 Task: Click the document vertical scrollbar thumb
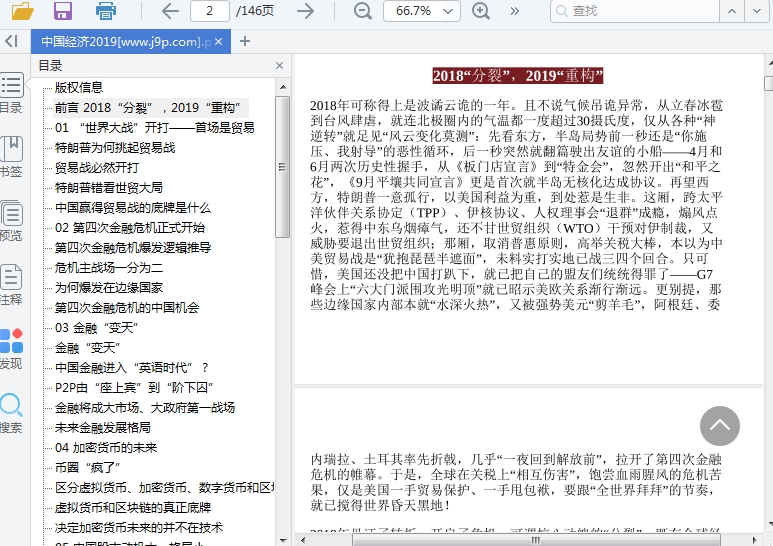point(769,83)
